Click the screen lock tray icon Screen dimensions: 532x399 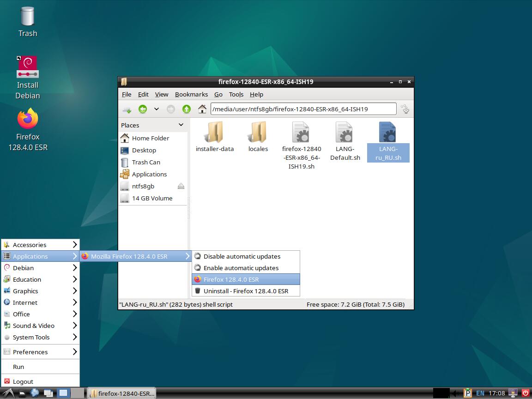513,393
